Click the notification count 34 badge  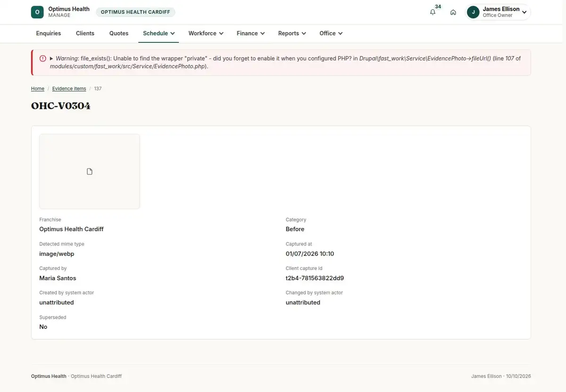438,7
